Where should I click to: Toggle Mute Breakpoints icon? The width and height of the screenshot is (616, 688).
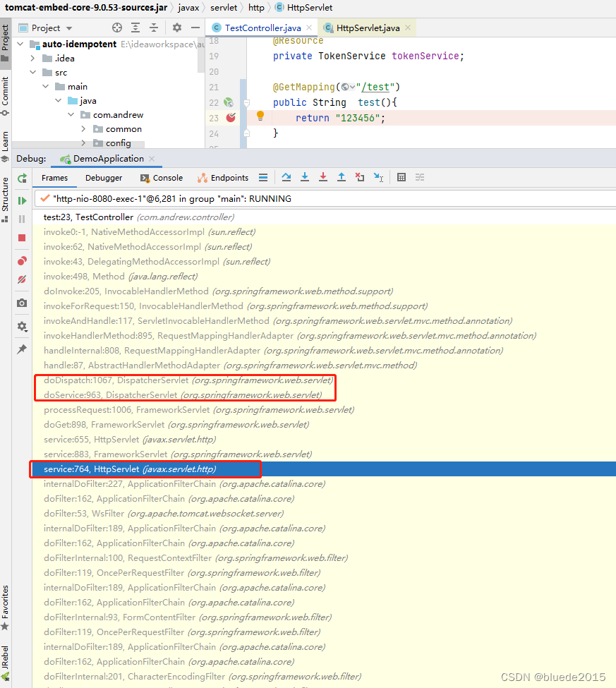(x=22, y=279)
